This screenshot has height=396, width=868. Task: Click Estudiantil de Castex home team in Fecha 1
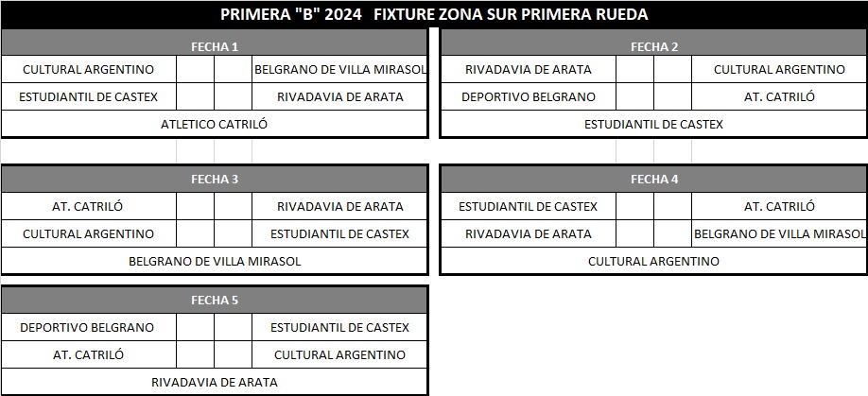(x=88, y=96)
